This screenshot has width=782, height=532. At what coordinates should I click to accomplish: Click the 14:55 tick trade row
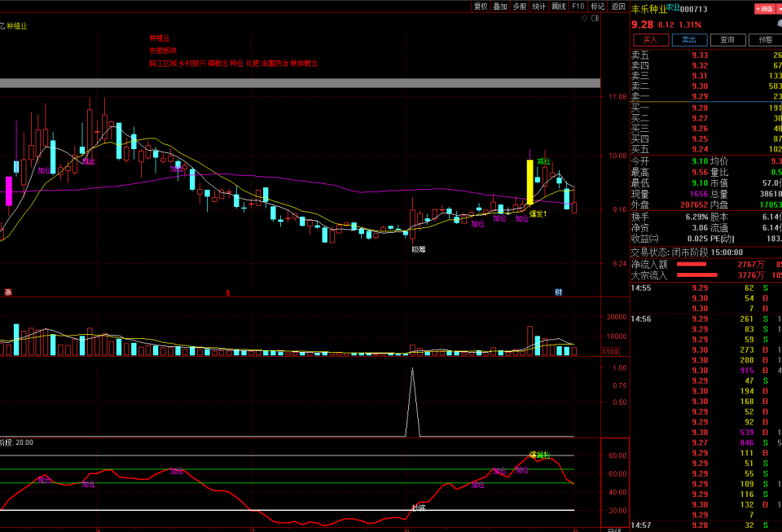(x=706, y=288)
